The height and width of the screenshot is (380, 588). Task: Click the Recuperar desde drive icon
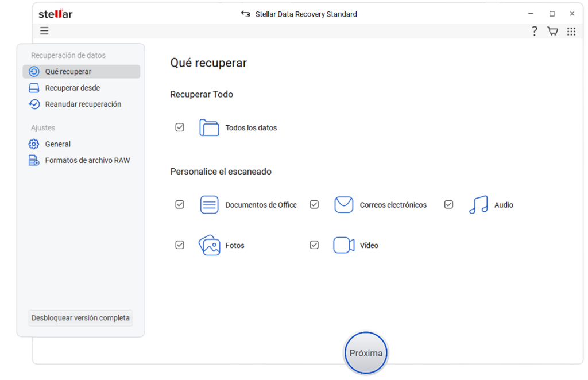point(34,88)
